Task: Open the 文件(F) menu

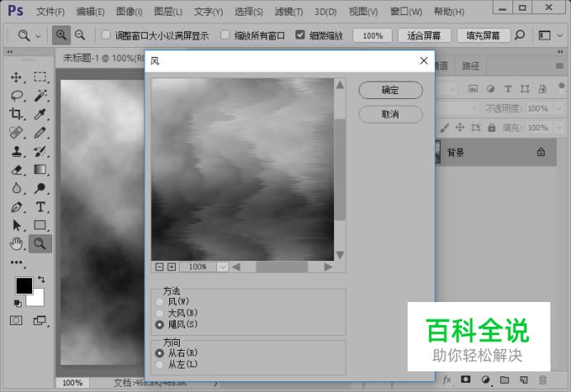Action: [x=50, y=12]
